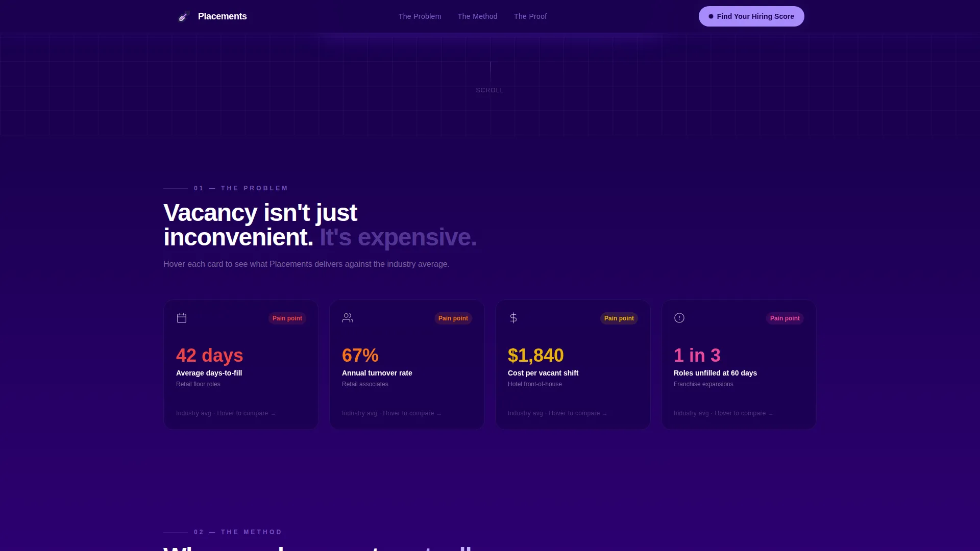Click Pain point badge on 67% card
Viewport: 980px width, 551px height.
tap(453, 318)
